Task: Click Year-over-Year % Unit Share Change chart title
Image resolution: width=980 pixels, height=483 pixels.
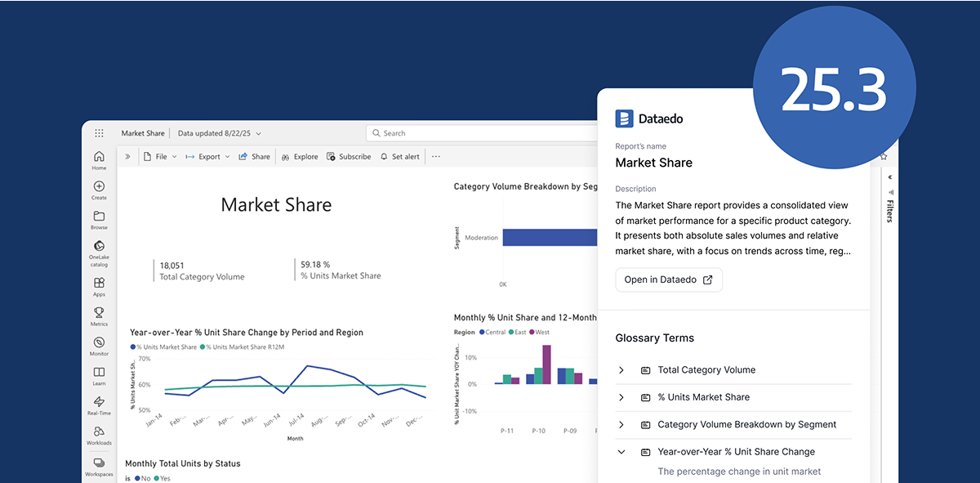Action: [x=247, y=333]
